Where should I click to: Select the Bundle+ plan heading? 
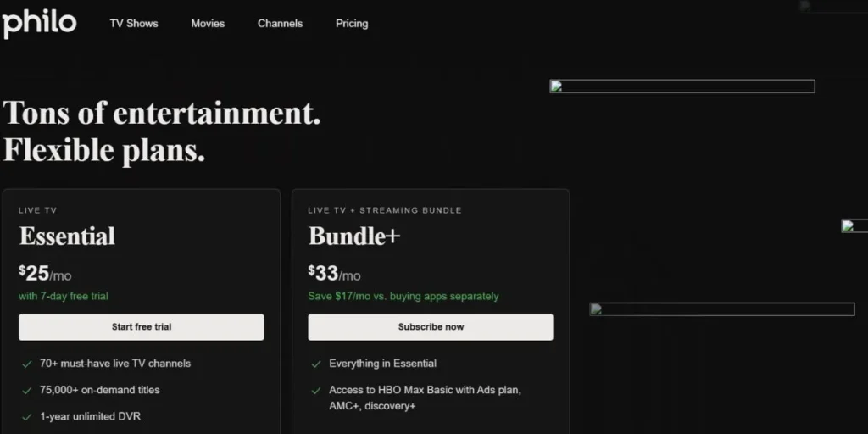tap(353, 236)
